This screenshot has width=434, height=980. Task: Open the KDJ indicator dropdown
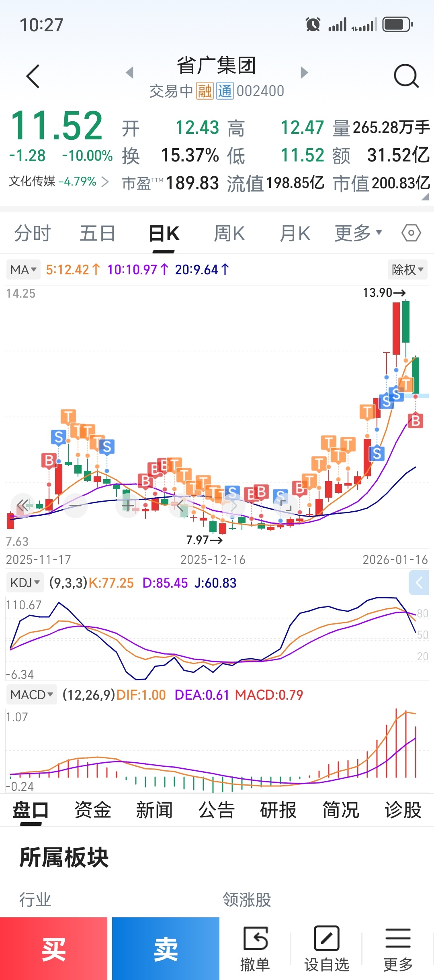(x=25, y=582)
